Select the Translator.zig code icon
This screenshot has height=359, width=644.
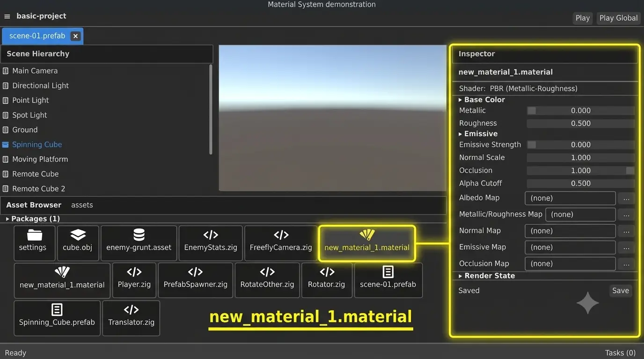[131, 309]
